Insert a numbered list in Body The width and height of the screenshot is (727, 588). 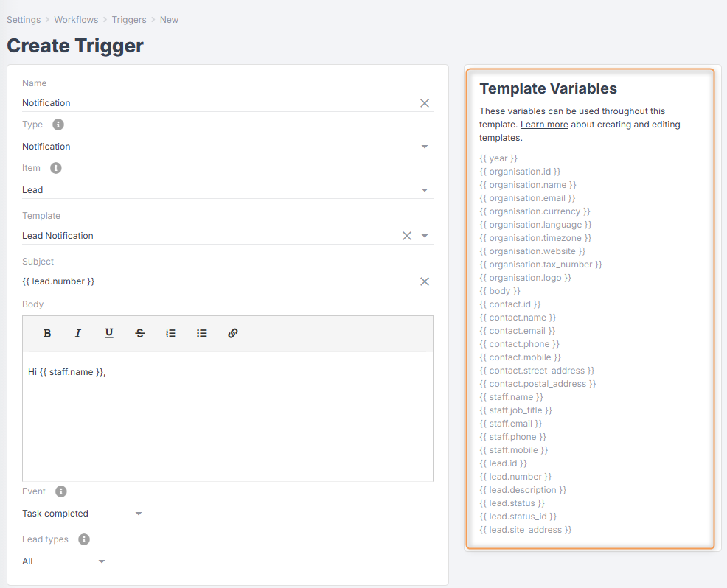(171, 333)
